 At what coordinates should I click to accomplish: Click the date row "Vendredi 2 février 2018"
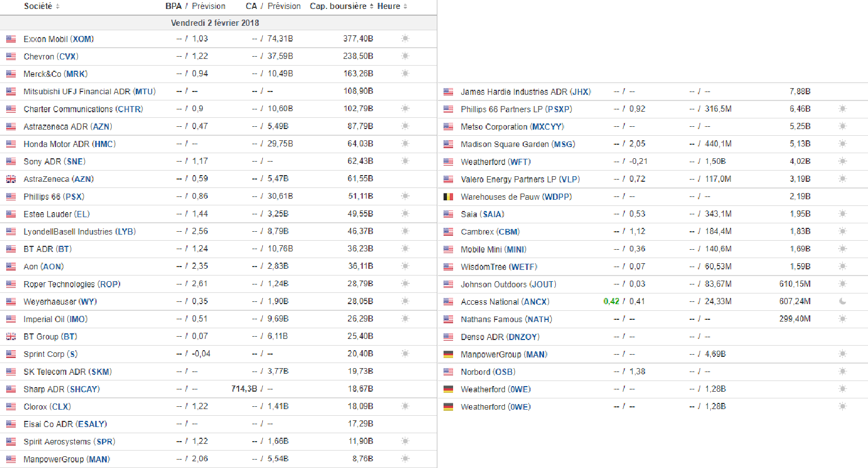tap(218, 23)
